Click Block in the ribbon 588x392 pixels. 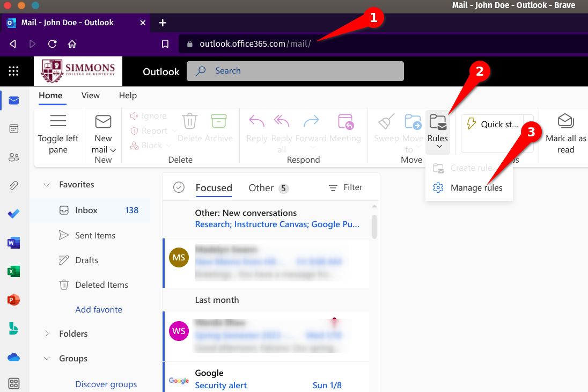[x=146, y=146]
